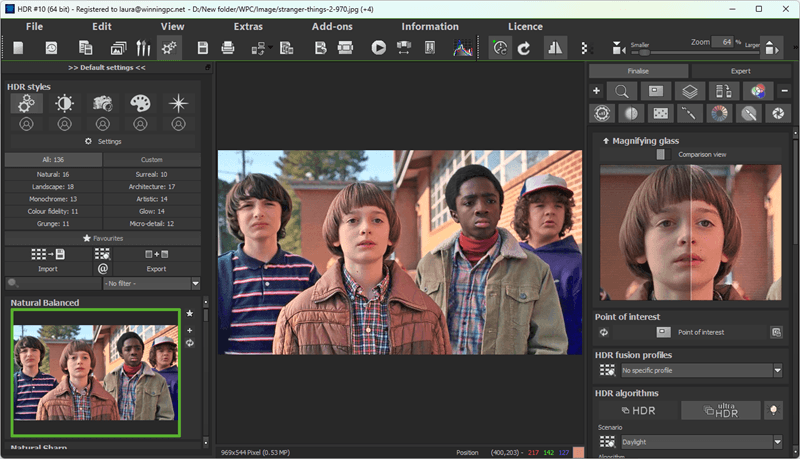Select the HDR algorithm button
800x459 pixels.
click(638, 410)
